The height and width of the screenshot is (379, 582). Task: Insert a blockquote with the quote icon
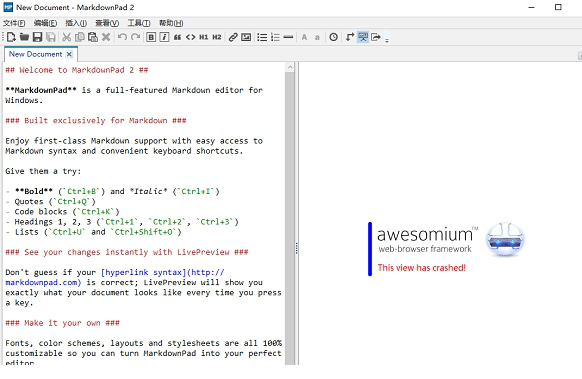point(177,37)
